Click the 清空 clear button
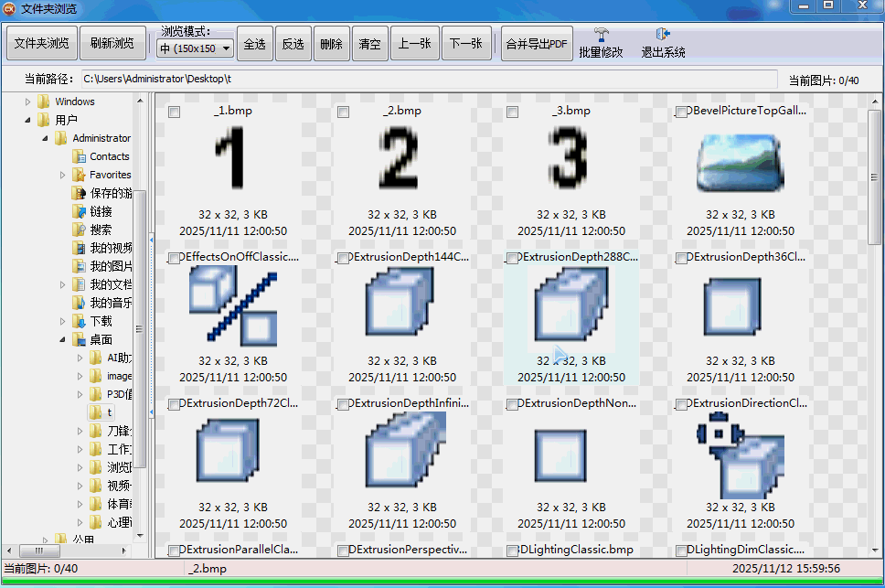Image resolution: width=885 pixels, height=588 pixels. pyautogui.click(x=370, y=44)
